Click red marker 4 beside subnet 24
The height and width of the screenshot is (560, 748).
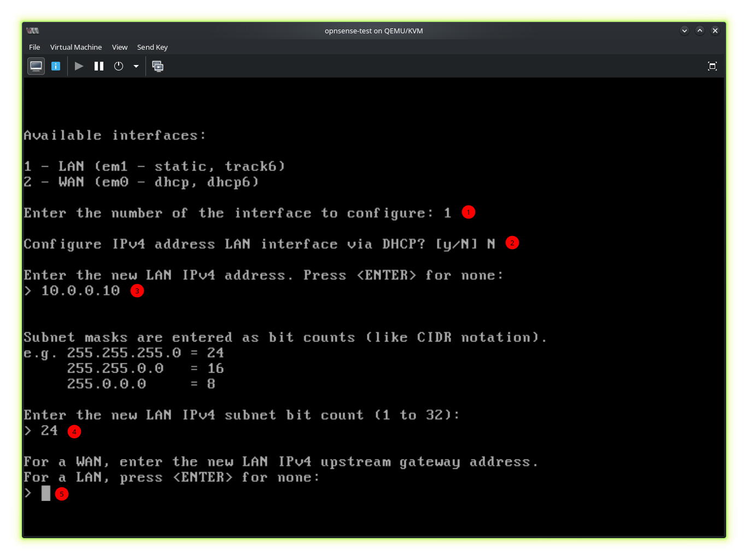coord(74,432)
